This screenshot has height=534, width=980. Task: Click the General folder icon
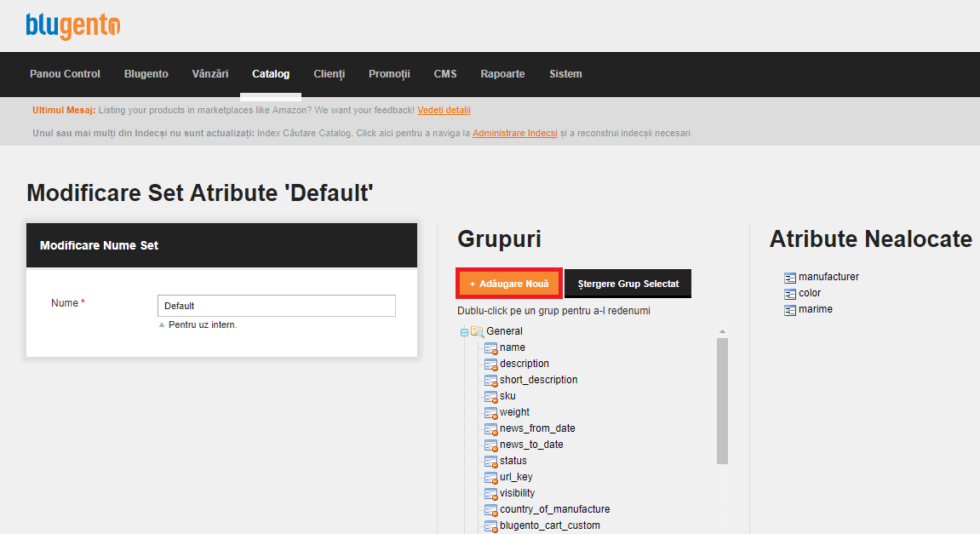point(478,331)
